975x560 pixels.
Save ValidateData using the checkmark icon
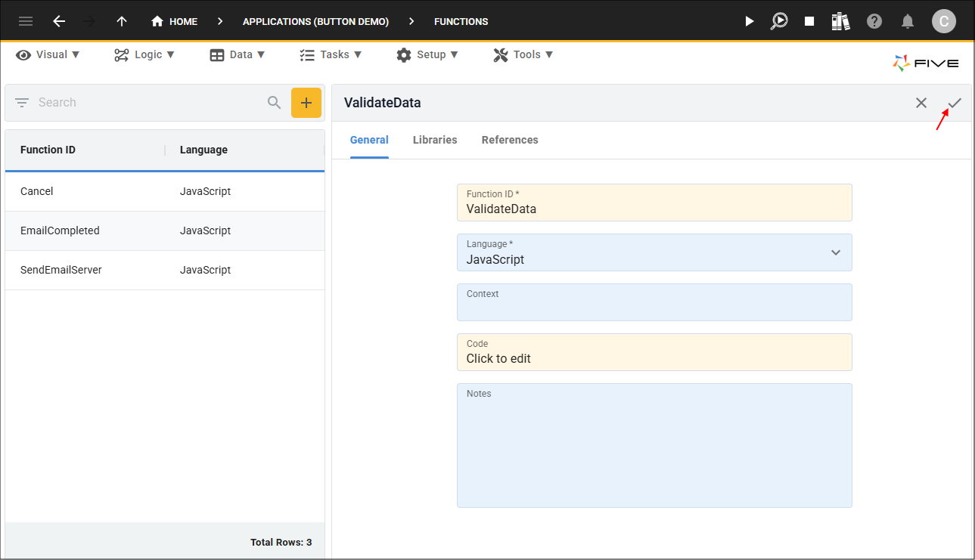tap(955, 103)
